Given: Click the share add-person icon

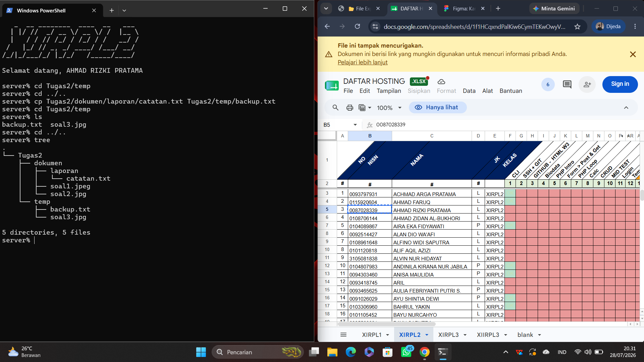Looking at the screenshot, I should 587,84.
